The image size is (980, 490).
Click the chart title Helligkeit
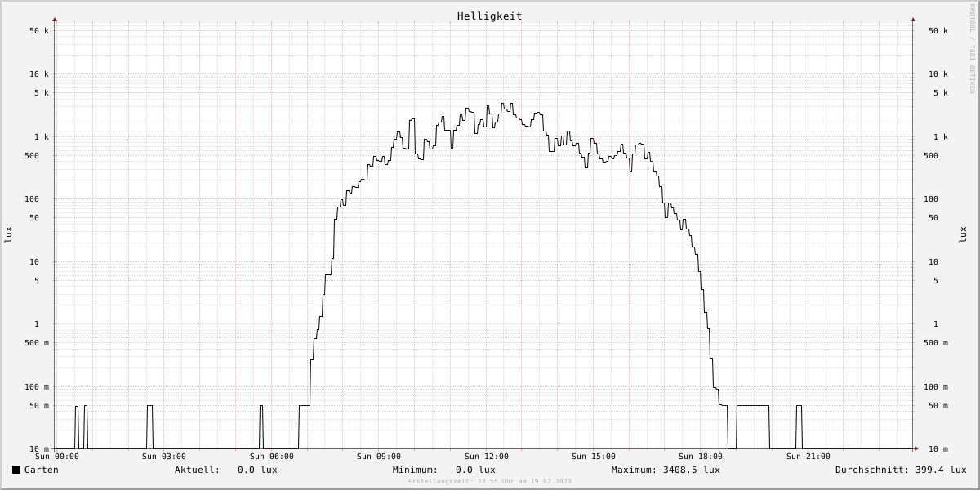point(489,16)
